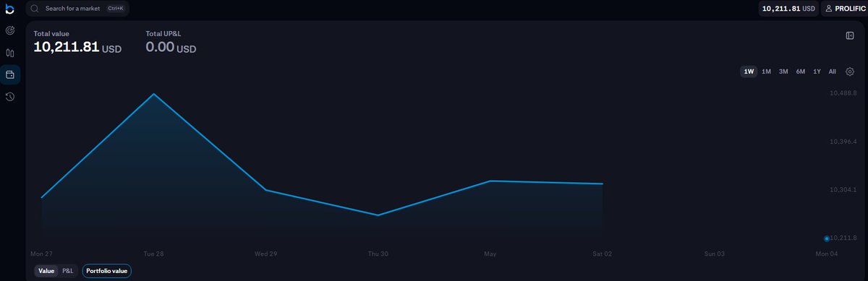The width and height of the screenshot is (868, 281).
Task: Open the target markets sidebar icon
Action: [10, 31]
